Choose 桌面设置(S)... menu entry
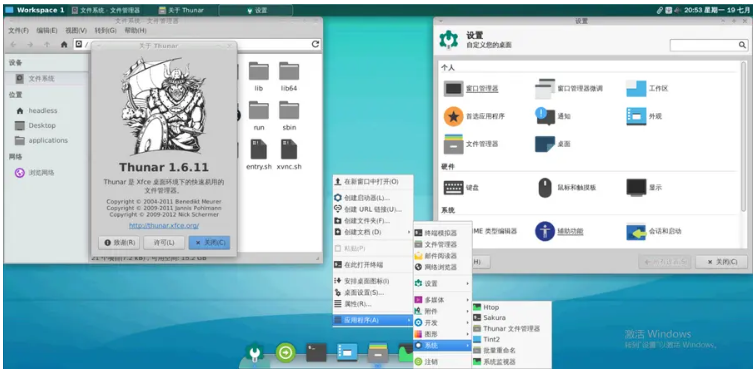The width and height of the screenshot is (756, 371). tap(373, 293)
